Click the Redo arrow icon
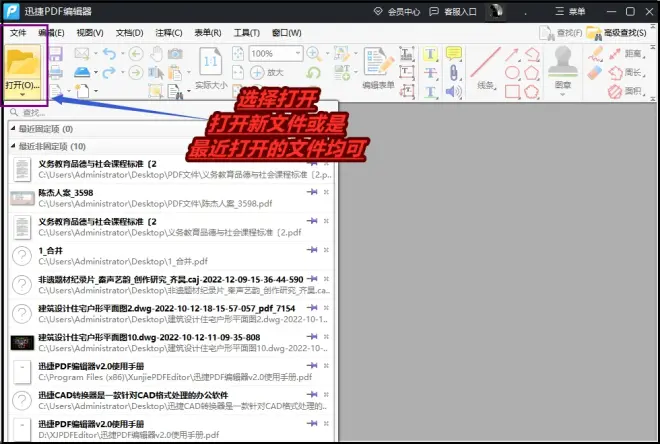Viewport: 660px width, 444px height. pos(109,72)
